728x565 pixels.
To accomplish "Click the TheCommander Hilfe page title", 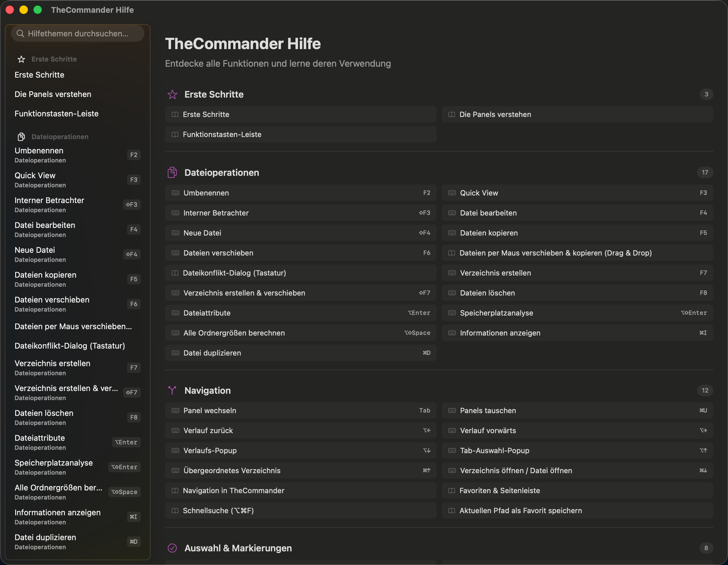I will point(243,44).
